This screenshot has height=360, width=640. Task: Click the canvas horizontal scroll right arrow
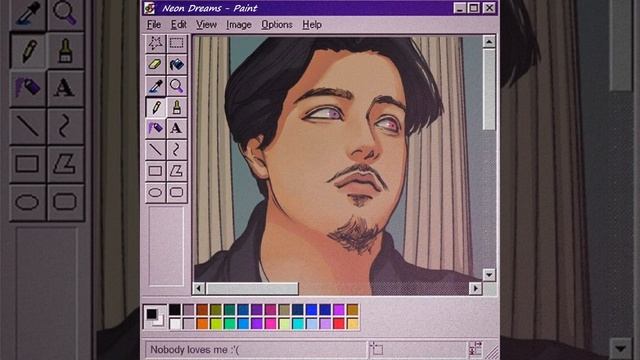click(x=476, y=289)
